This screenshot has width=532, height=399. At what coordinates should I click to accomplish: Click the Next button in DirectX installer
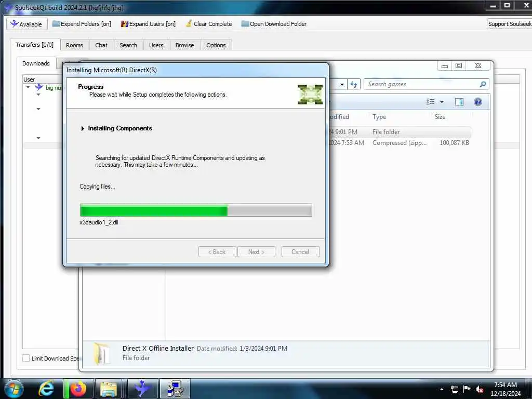click(256, 252)
